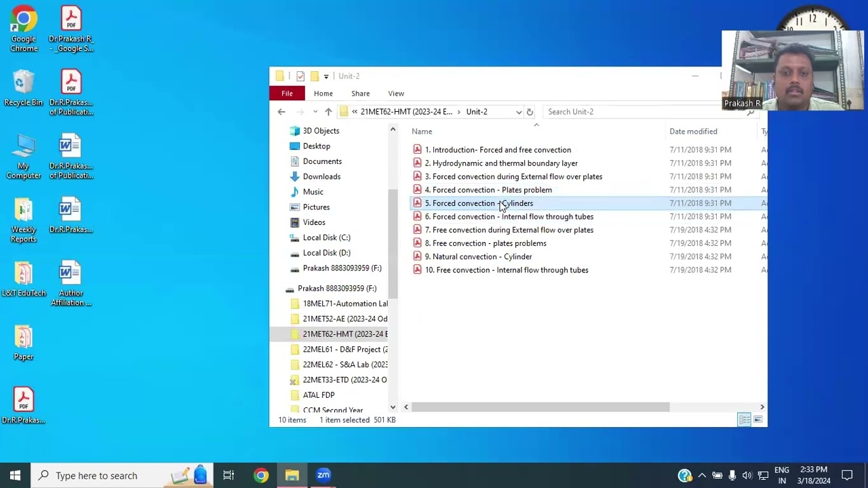Image resolution: width=868 pixels, height=488 pixels.
Task: Go back with the Back arrow
Action: 281,112
